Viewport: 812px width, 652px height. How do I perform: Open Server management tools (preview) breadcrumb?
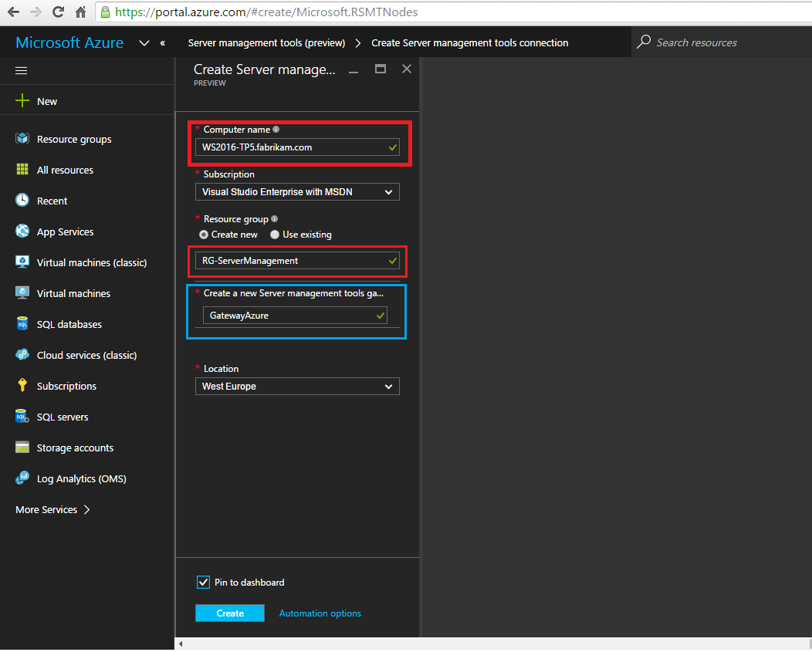[x=267, y=43]
